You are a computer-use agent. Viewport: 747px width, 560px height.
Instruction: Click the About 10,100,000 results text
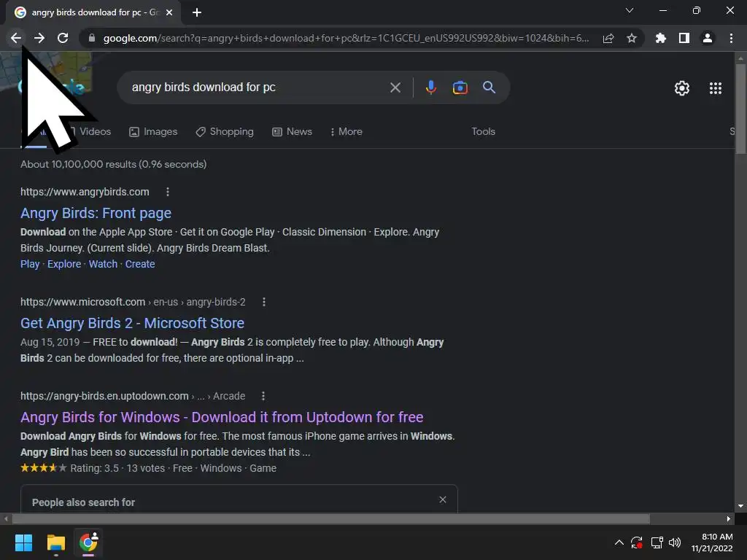[x=113, y=164]
